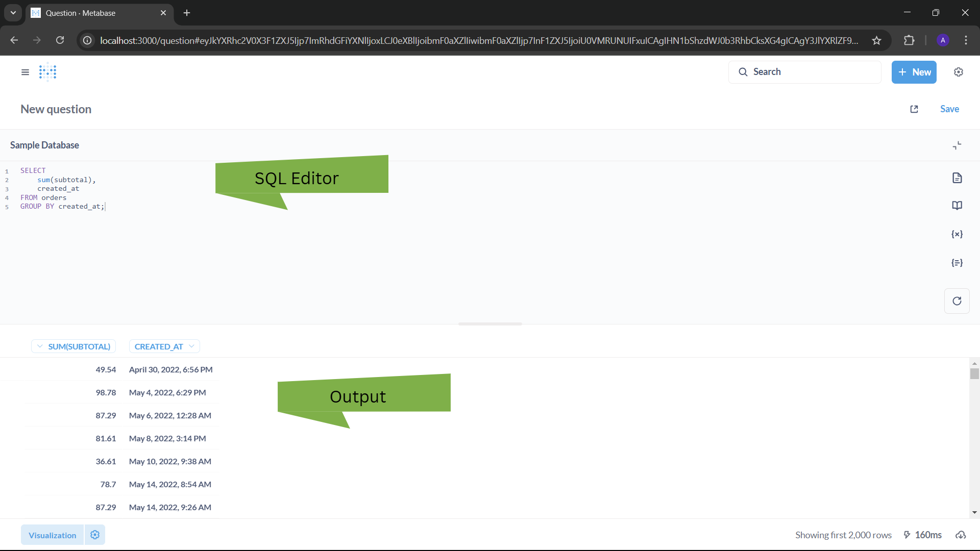Click May 10, 2022, 9:38 AM cell
The height and width of the screenshot is (551, 980).
click(x=170, y=462)
